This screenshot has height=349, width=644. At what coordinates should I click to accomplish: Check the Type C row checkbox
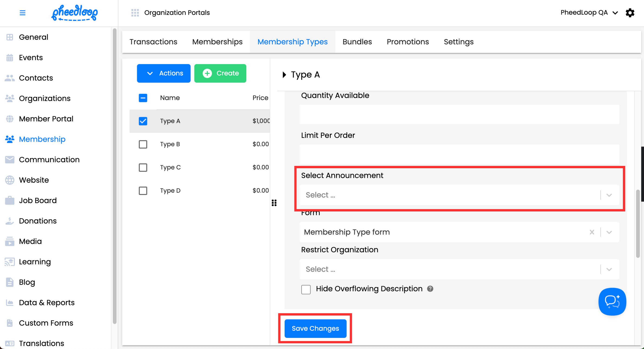click(x=143, y=167)
